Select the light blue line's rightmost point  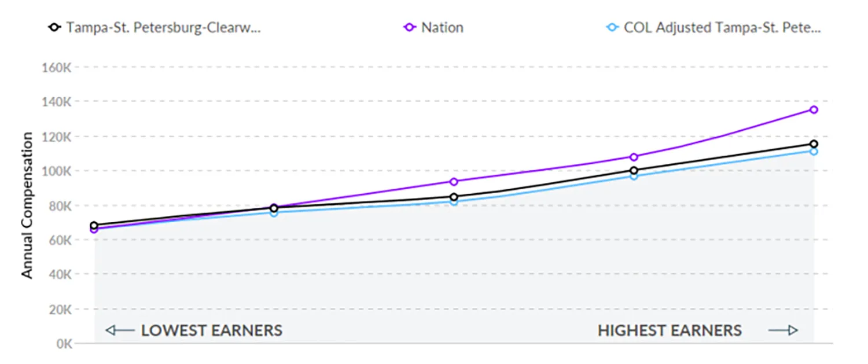tap(814, 152)
